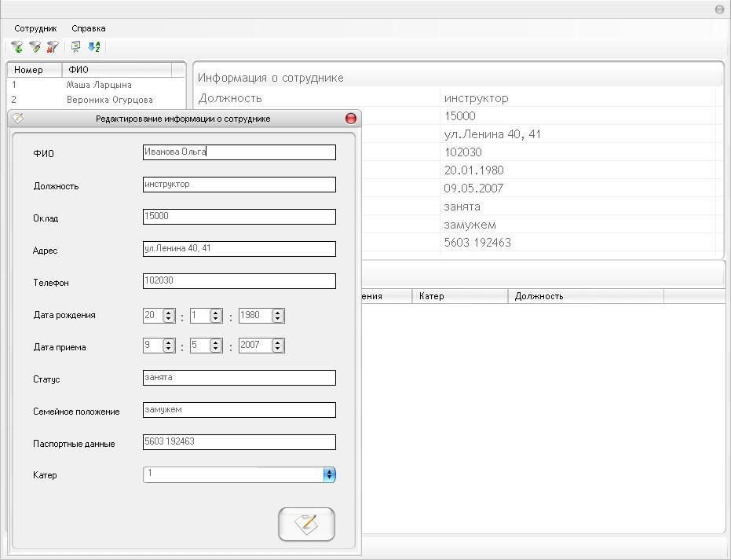The width and height of the screenshot is (731, 560).
Task: Decrease the hire date month value
Action: (x=215, y=349)
